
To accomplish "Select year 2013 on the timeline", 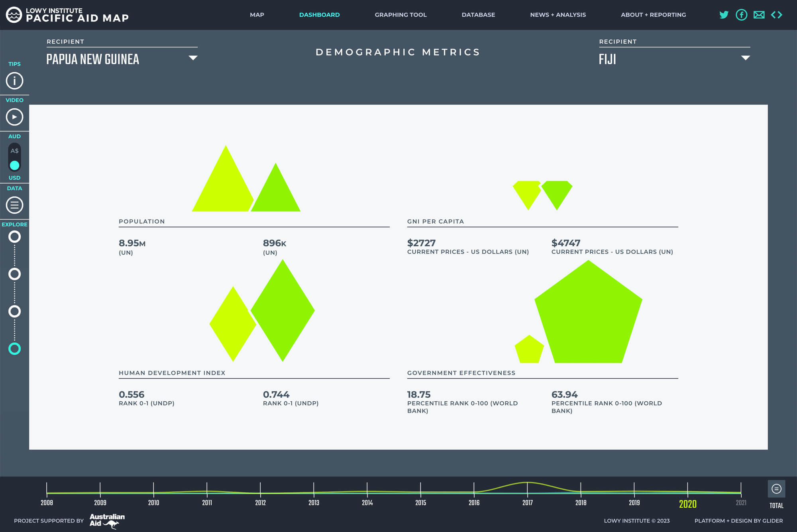I will click(314, 503).
